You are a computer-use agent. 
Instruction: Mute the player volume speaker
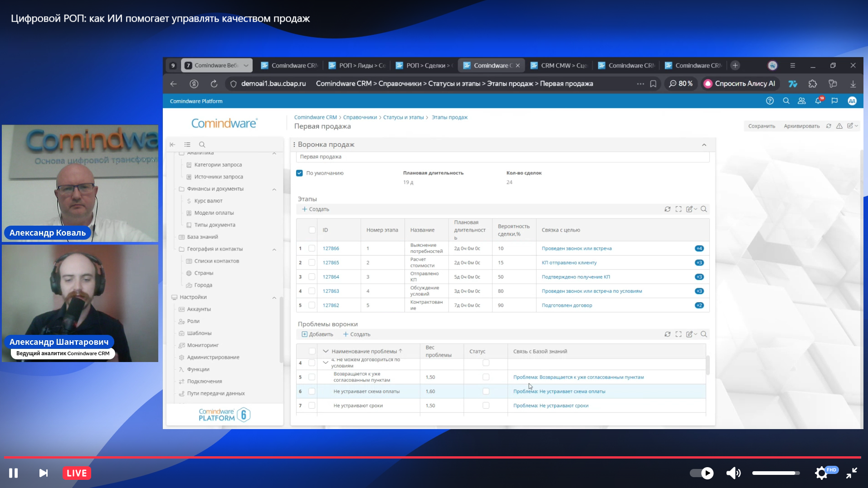click(x=733, y=473)
